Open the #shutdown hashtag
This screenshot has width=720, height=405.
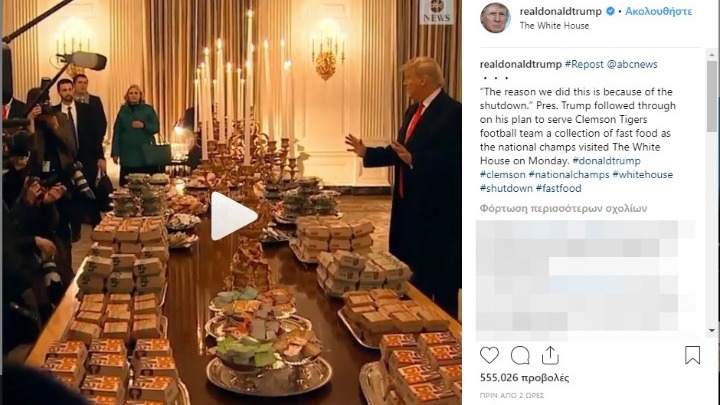[506, 188]
